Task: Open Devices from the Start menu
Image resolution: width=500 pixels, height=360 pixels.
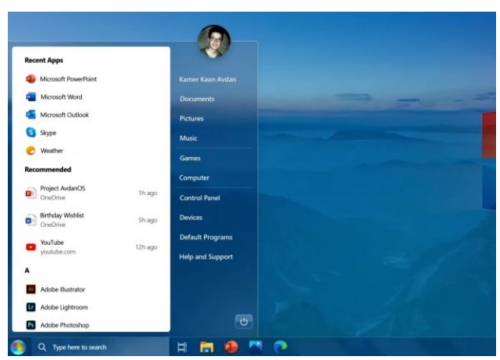Action: coord(191,217)
